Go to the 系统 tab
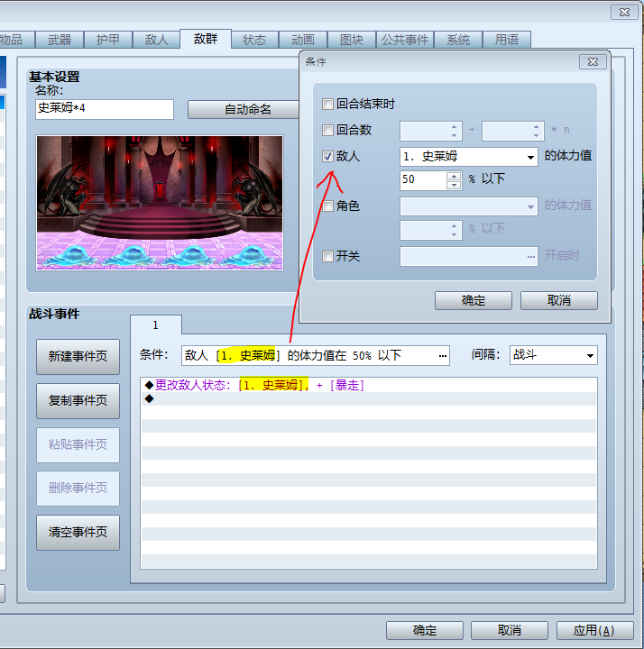The width and height of the screenshot is (644, 649). point(458,41)
